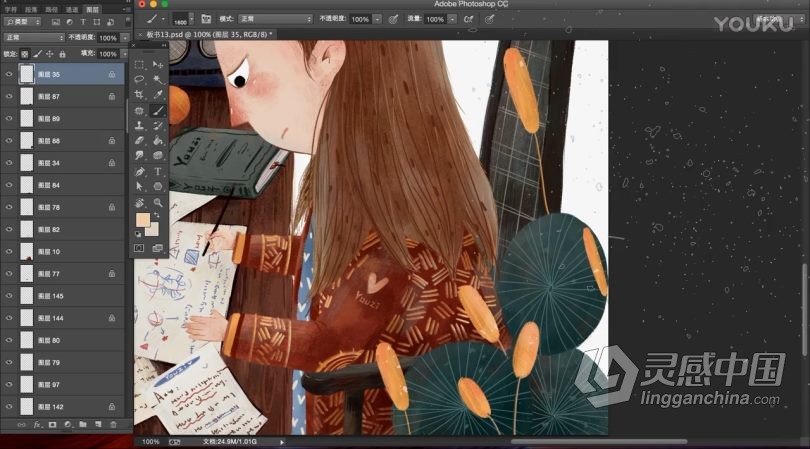Toggle Quick Mask mode
Image resolution: width=810 pixels, height=449 pixels.
click(139, 249)
